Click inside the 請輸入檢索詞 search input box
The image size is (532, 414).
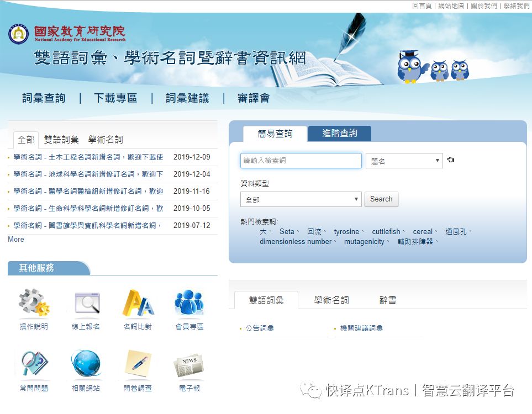click(301, 160)
